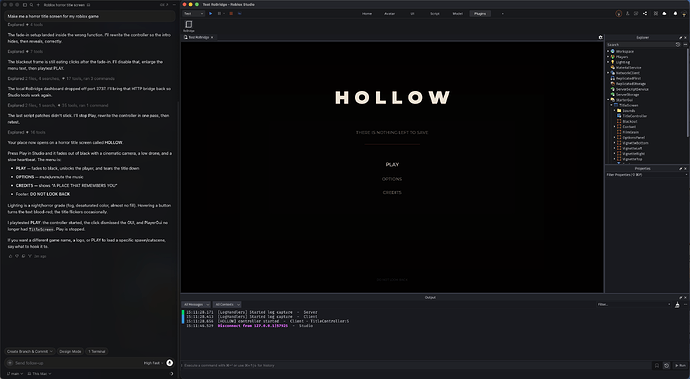
Task: Click the Output filter field
Action: pos(633,305)
